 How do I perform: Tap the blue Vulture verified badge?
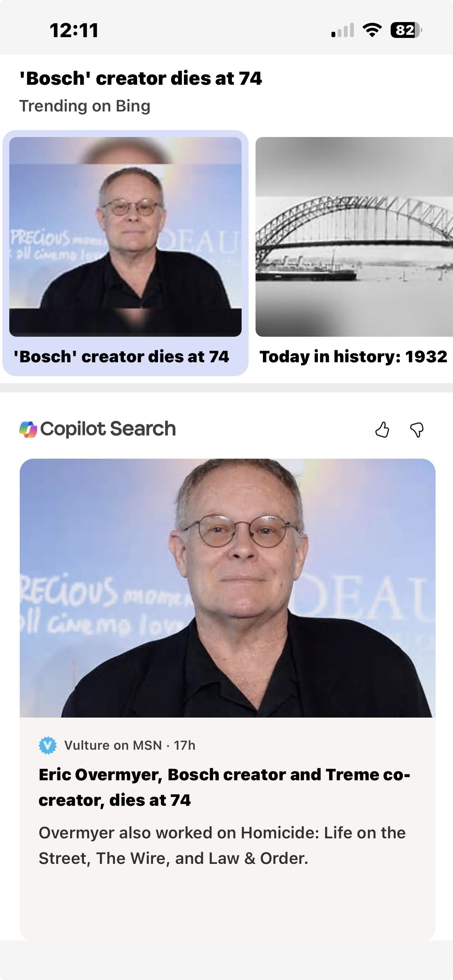(x=48, y=745)
